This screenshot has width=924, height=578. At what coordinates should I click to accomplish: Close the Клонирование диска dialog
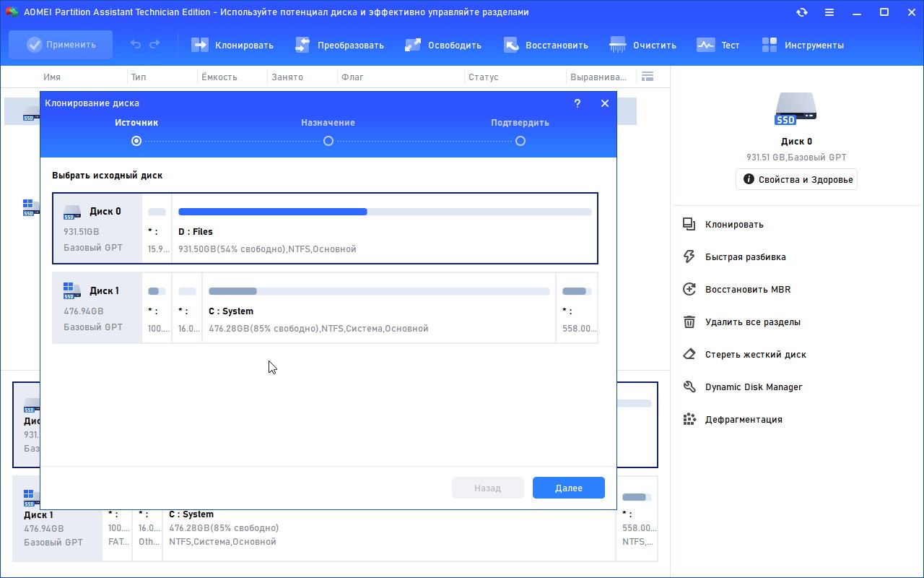tap(605, 103)
